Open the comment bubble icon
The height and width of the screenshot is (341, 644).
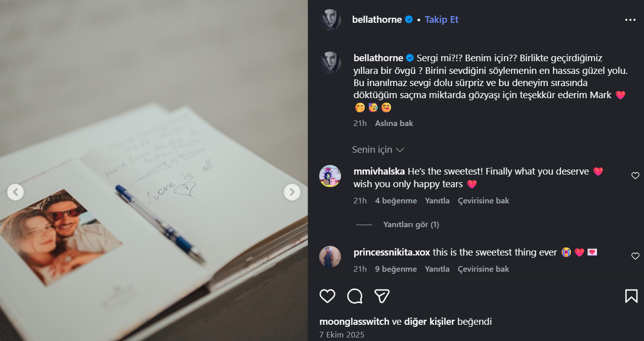tap(355, 296)
